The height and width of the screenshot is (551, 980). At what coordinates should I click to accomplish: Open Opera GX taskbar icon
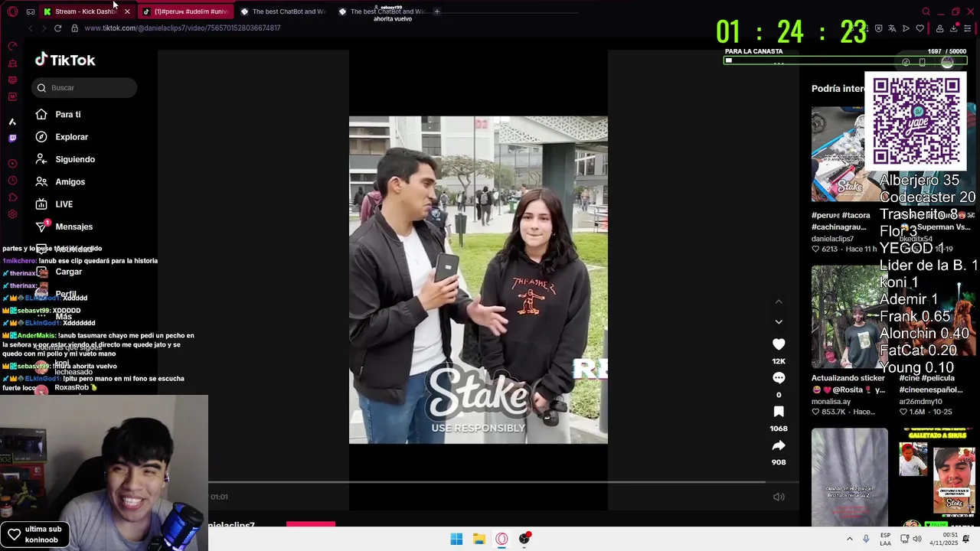[x=501, y=539]
